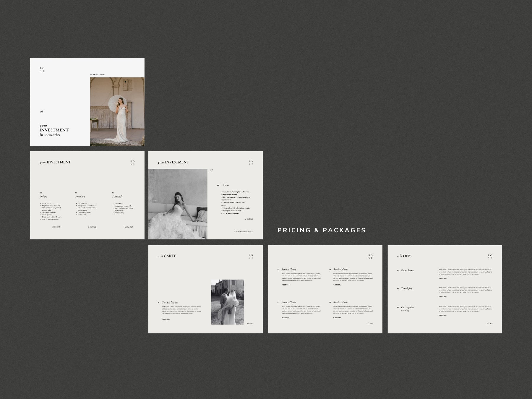Select the 'PACKAGES & PRICES' label above the photo
The height and width of the screenshot is (399, 532).
tap(98, 74)
